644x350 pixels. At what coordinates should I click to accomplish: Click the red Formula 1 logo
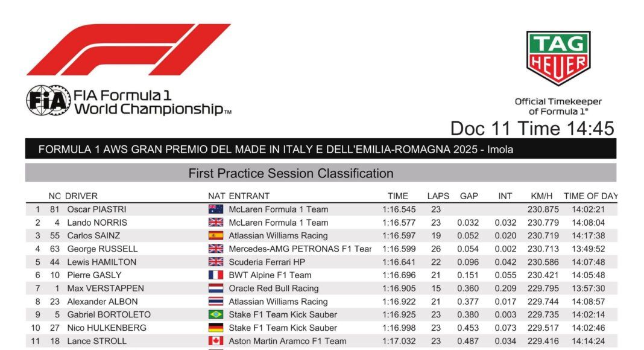(128, 49)
